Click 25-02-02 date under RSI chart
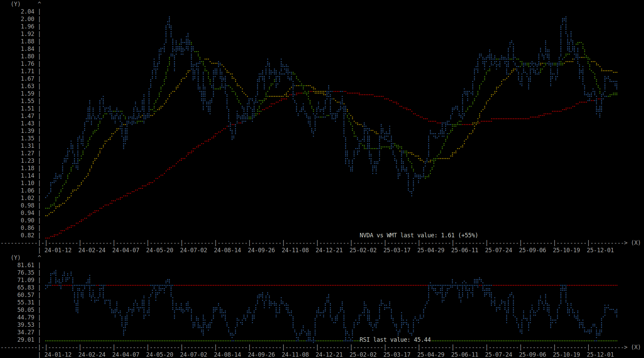 point(363,355)
